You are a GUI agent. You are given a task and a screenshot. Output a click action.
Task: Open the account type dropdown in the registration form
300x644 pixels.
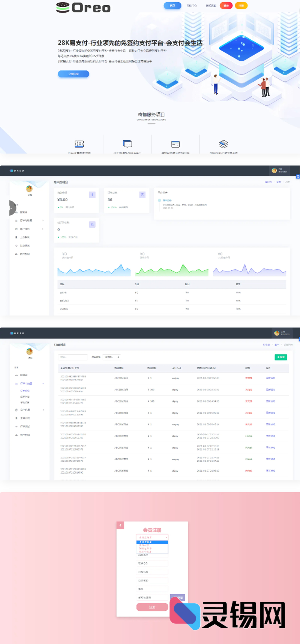click(x=152, y=537)
